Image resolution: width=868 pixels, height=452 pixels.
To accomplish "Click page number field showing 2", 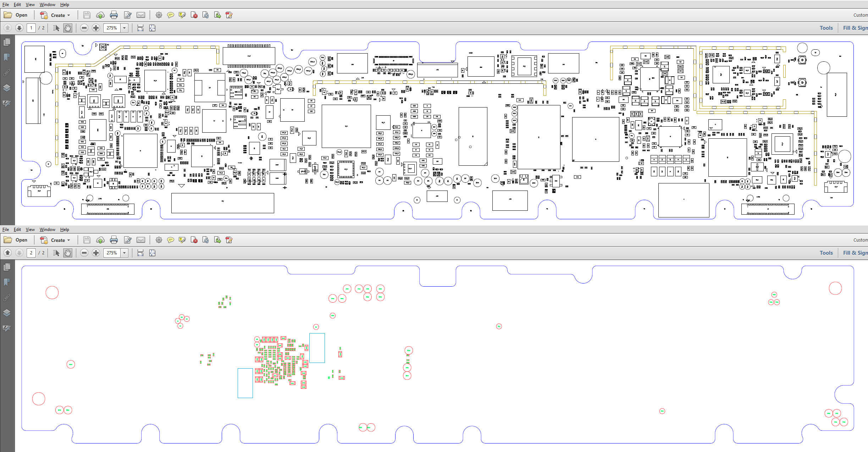I will pos(31,253).
